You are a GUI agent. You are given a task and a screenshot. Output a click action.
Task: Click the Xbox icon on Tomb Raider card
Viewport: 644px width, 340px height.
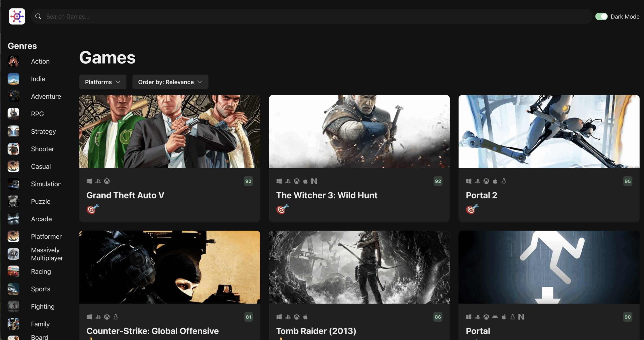click(297, 317)
